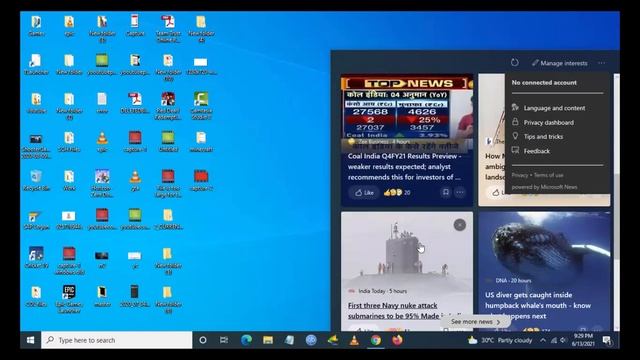Open the Windows Start menu
The height and width of the screenshot is (360, 640).
click(31, 340)
